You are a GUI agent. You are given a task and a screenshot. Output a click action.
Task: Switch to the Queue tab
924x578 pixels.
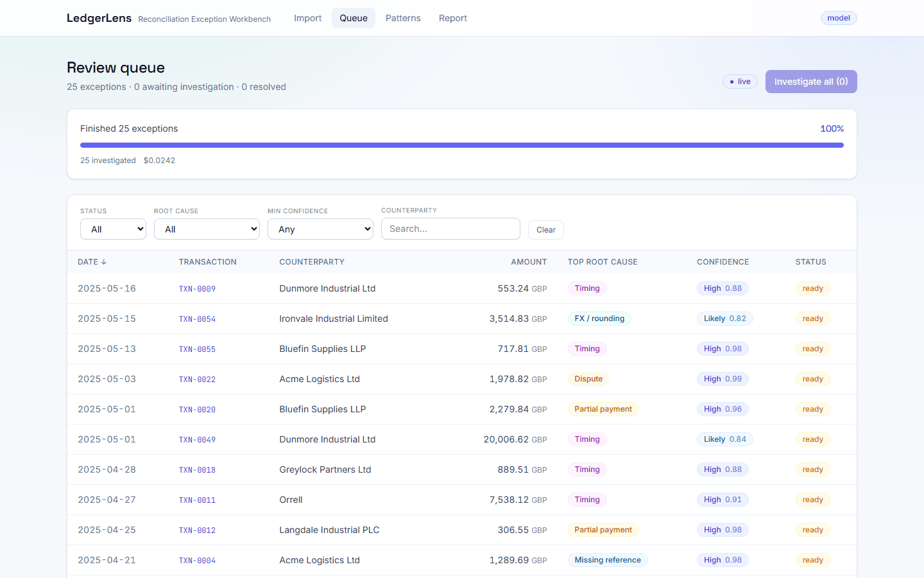(x=354, y=18)
